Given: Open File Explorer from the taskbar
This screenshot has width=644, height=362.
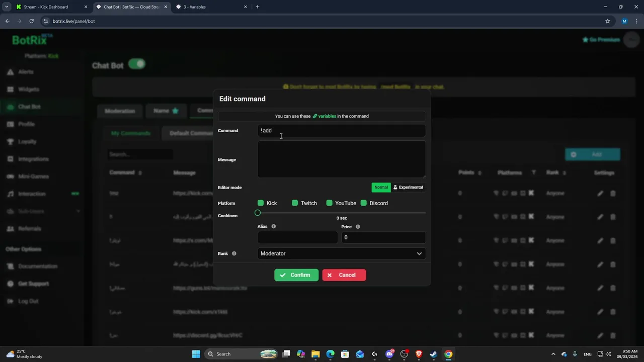Looking at the screenshot, I should [x=315, y=354].
